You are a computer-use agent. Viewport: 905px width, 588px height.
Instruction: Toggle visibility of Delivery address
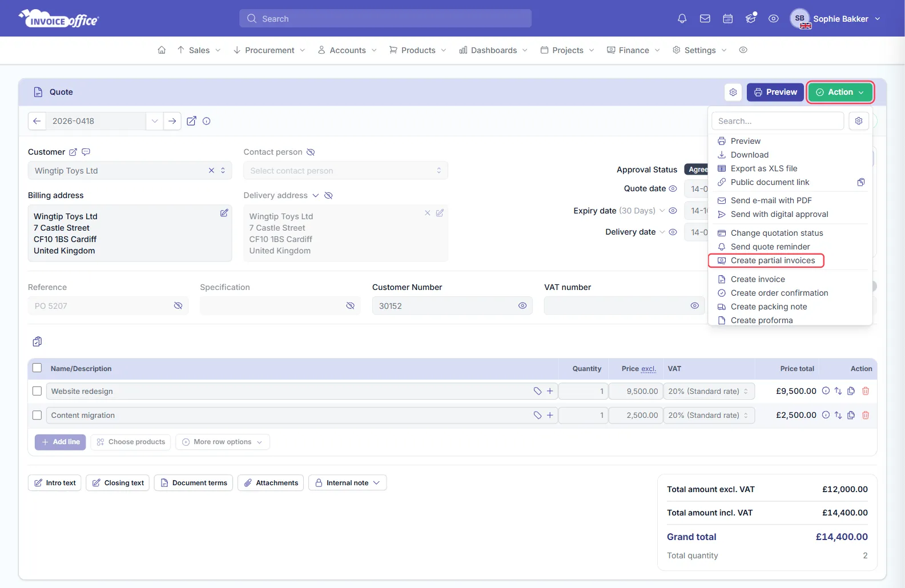point(328,195)
